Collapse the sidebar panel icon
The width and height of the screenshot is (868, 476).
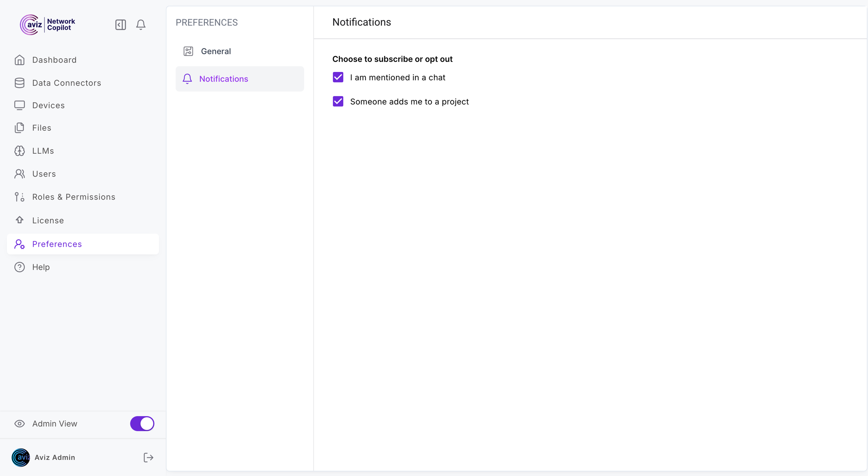(x=121, y=25)
